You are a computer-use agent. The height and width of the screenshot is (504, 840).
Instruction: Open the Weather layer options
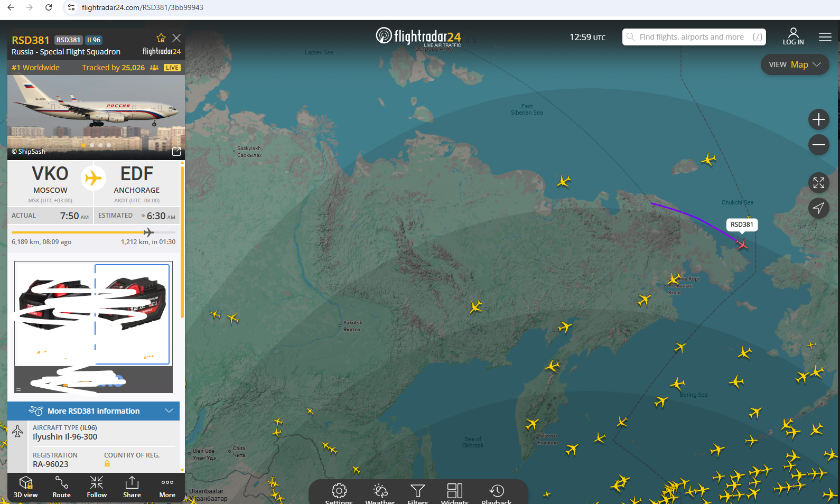click(380, 493)
